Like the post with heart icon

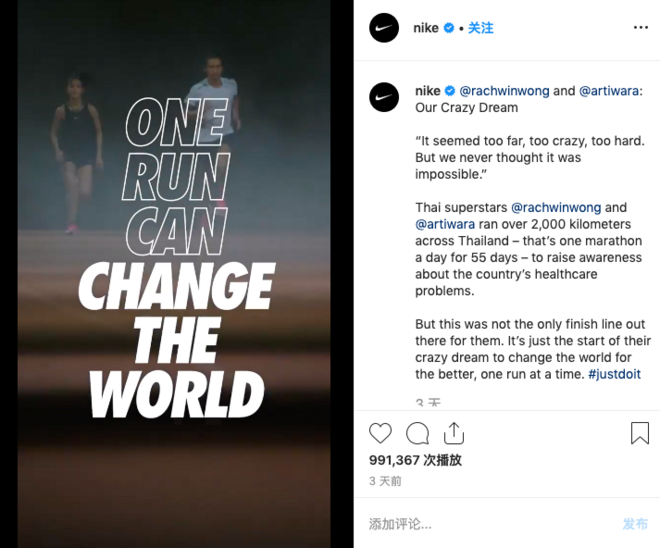380,433
